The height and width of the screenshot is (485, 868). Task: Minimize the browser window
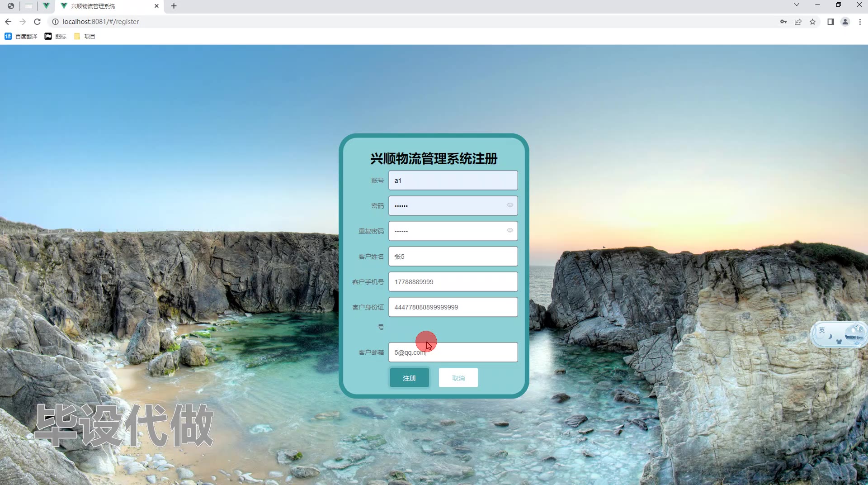(817, 5)
